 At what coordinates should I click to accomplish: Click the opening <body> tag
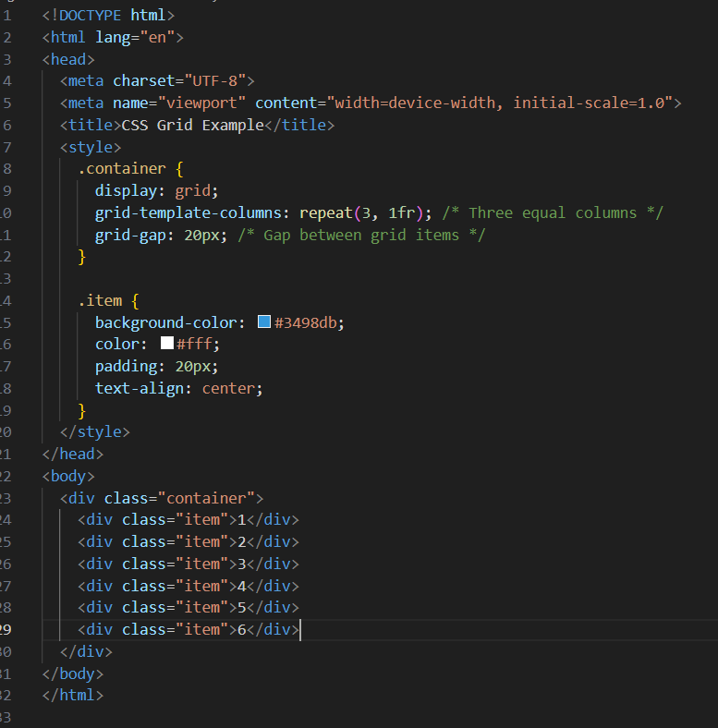68,477
